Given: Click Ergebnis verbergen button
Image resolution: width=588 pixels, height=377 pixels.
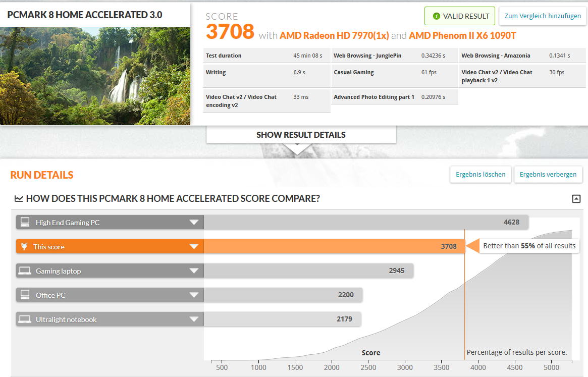Looking at the screenshot, I should (x=548, y=175).
